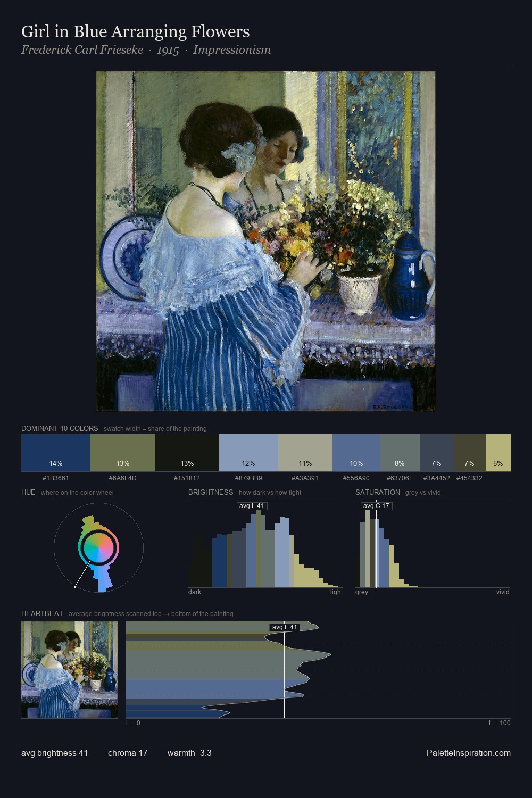Click the 'avg brightness 41' footer stat
The image size is (532, 798).
click(54, 753)
